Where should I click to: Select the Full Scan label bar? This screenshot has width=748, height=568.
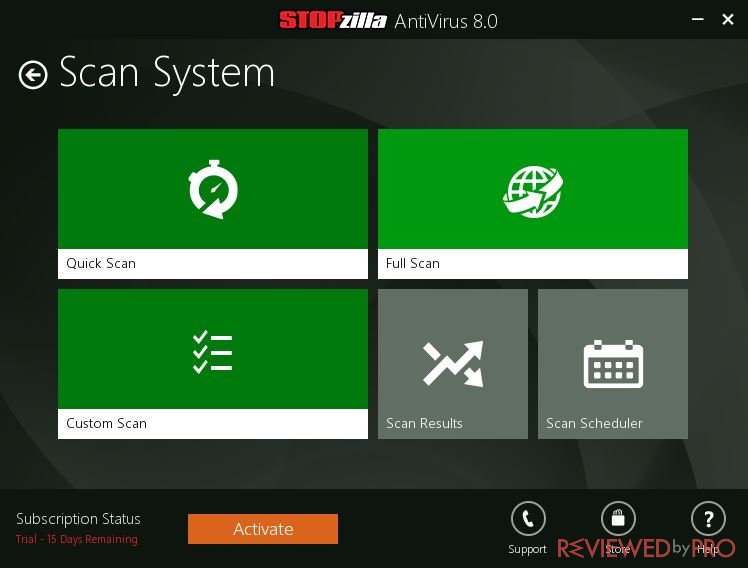pos(533,264)
